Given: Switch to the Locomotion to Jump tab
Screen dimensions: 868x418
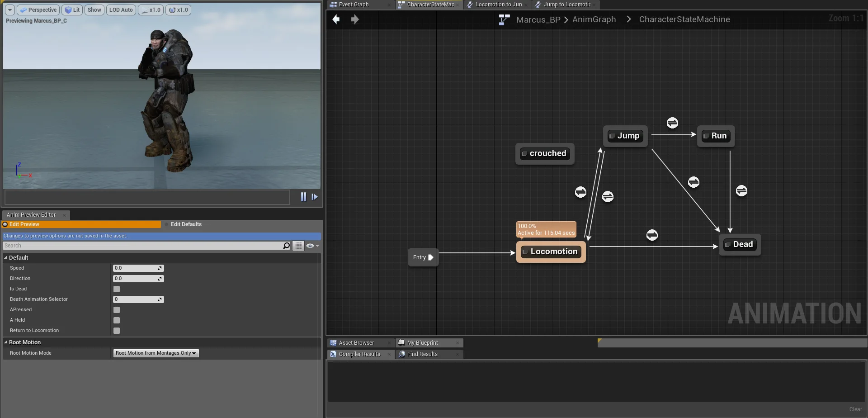Looking at the screenshot, I should coord(499,5).
